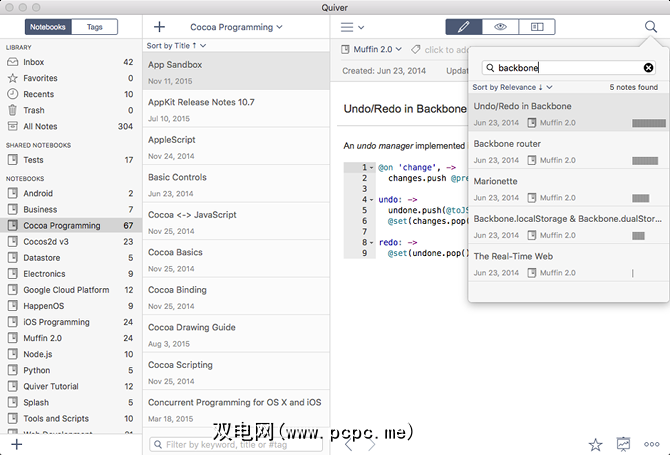Viewport: 670px width, 455px height.
Task: Open the Sort by Relevance dropdown
Action: [x=512, y=87]
